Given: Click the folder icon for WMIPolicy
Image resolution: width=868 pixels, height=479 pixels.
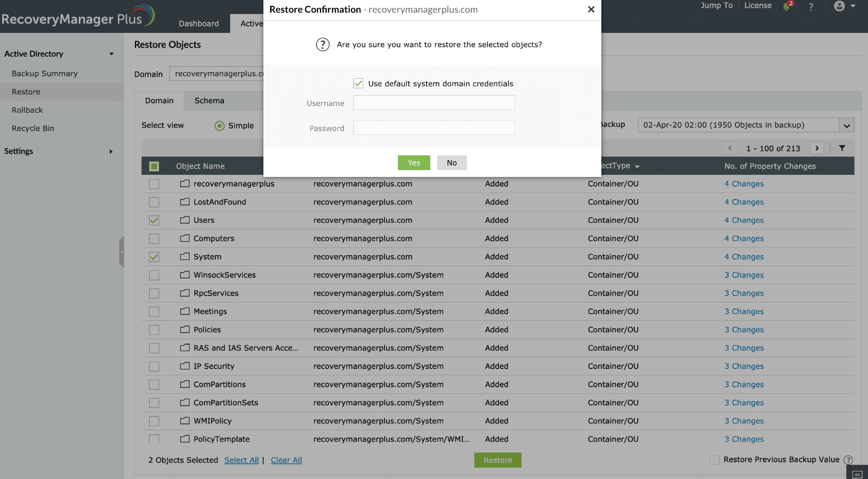Looking at the screenshot, I should 185,421.
